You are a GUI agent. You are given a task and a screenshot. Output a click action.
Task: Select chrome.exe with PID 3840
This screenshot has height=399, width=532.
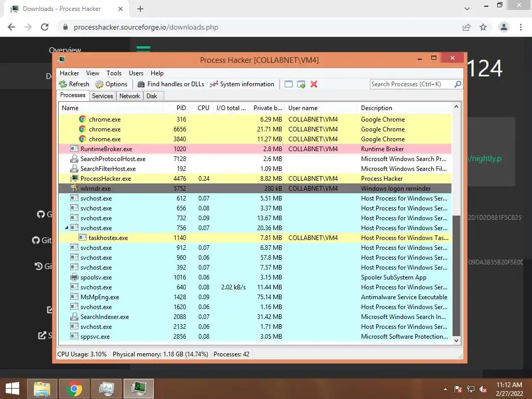click(x=255, y=139)
